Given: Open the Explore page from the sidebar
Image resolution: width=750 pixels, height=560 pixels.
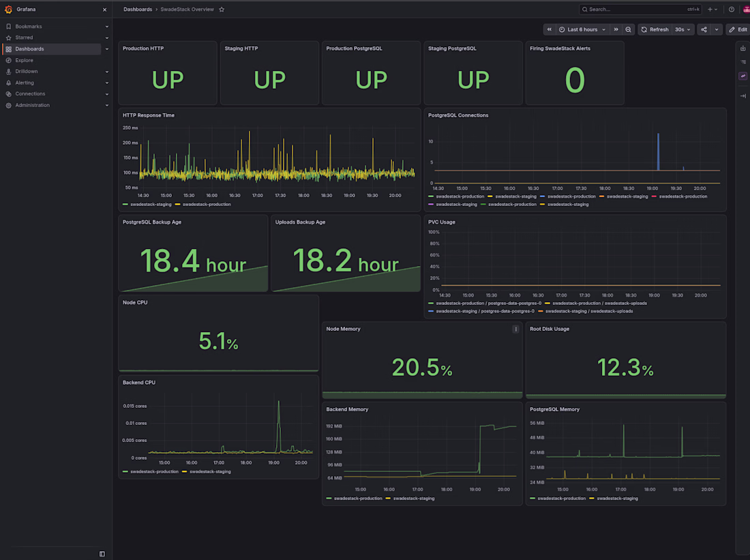Looking at the screenshot, I should 24,60.
